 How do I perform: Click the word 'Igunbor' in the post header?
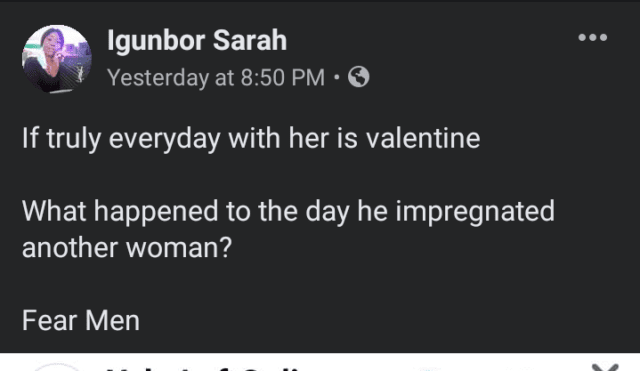pyautogui.click(x=156, y=41)
